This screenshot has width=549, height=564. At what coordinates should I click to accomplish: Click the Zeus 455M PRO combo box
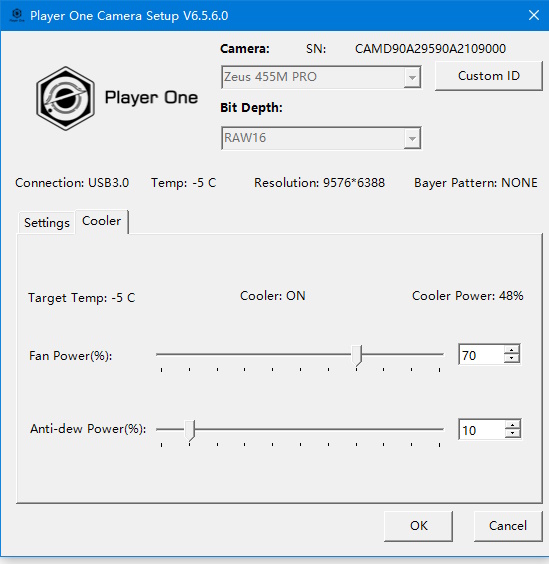pos(321,77)
